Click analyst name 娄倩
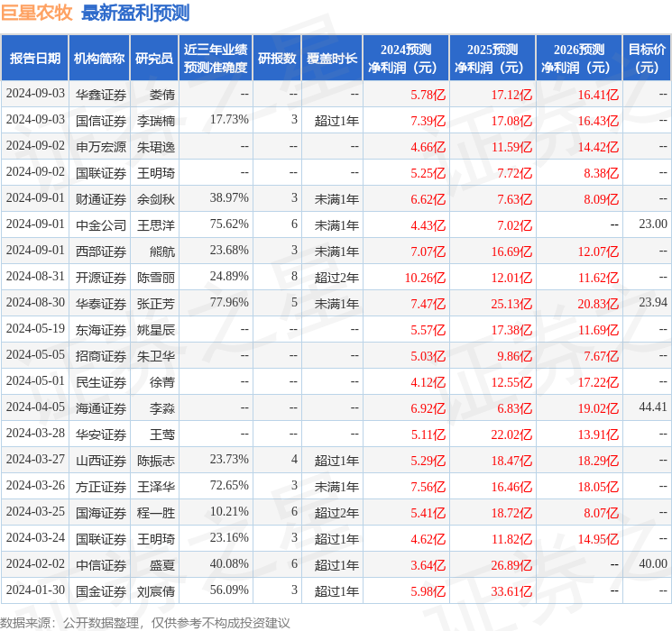 click(162, 95)
